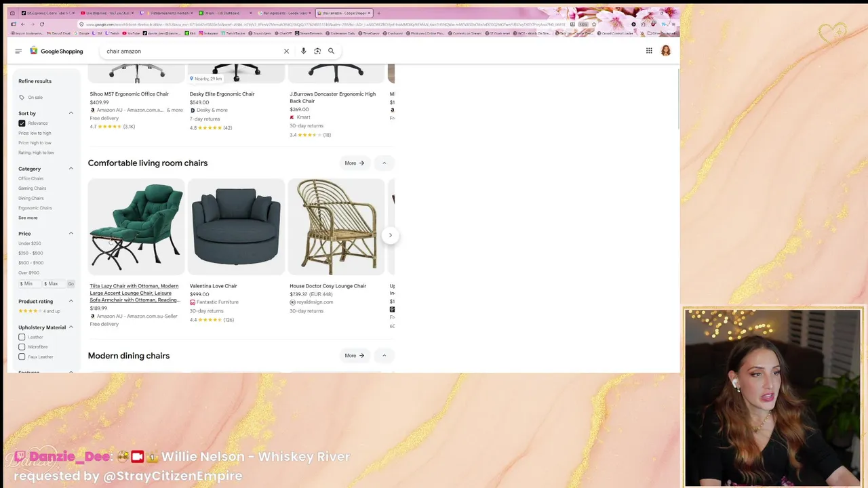
Task: Click the On sale tag filter
Action: click(x=31, y=97)
